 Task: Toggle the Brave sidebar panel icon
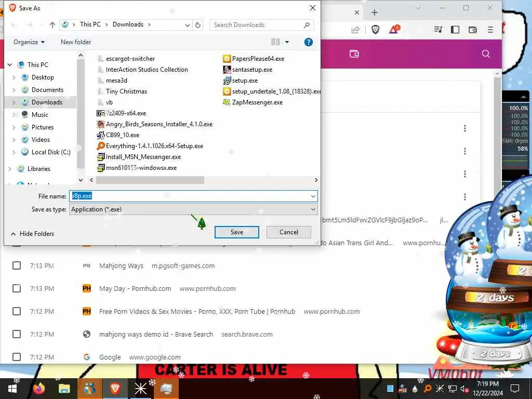455,30
